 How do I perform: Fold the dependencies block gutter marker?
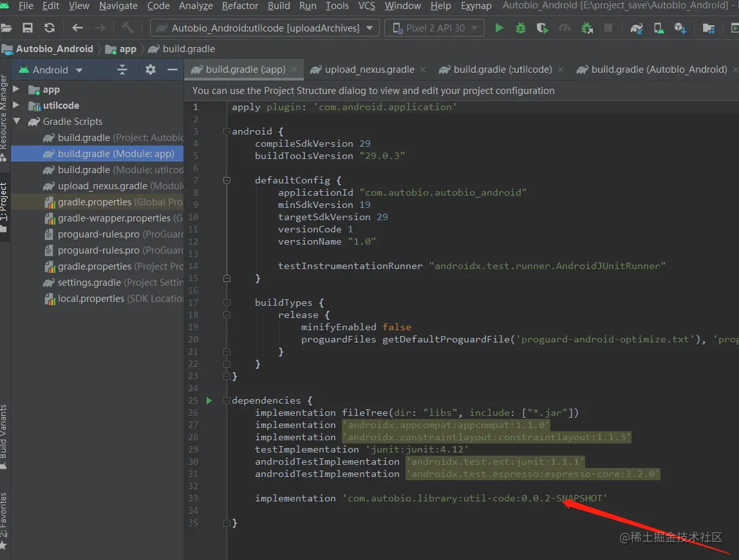pos(227,400)
